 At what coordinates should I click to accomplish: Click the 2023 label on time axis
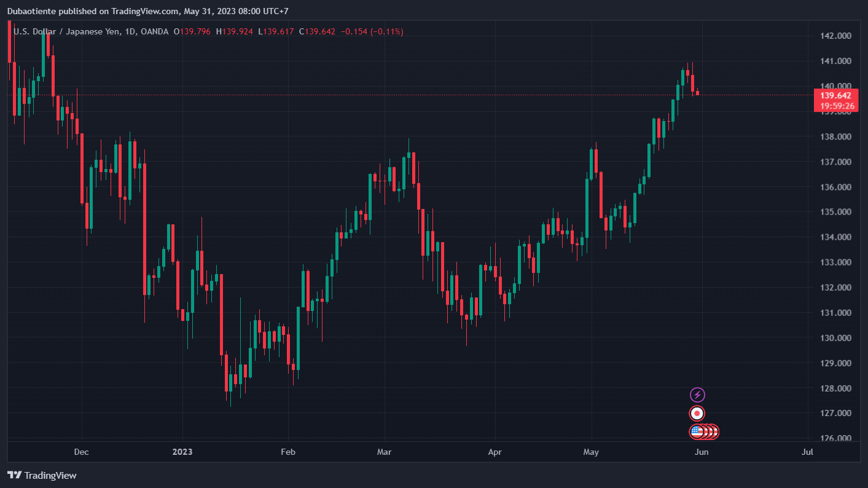[182, 452]
